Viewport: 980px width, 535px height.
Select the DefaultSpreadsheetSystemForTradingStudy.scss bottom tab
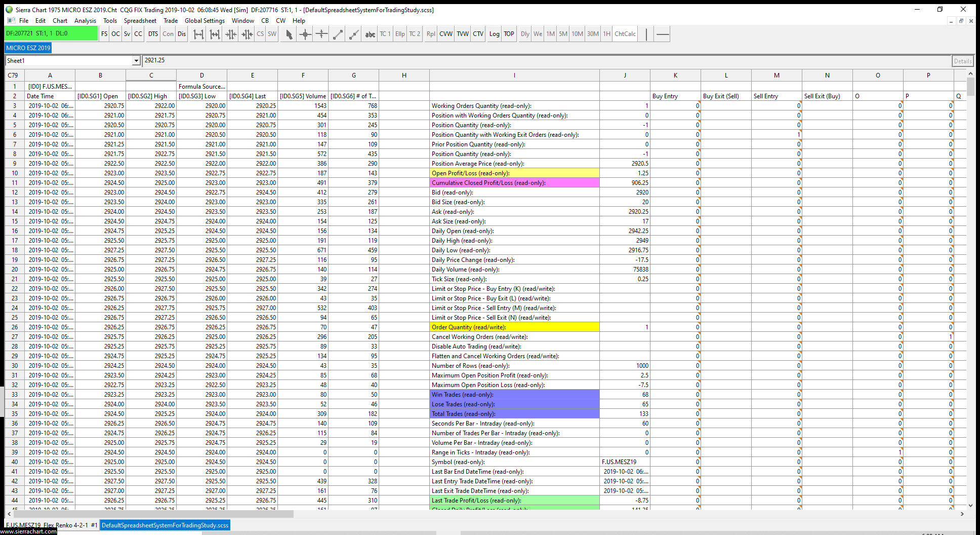click(165, 525)
